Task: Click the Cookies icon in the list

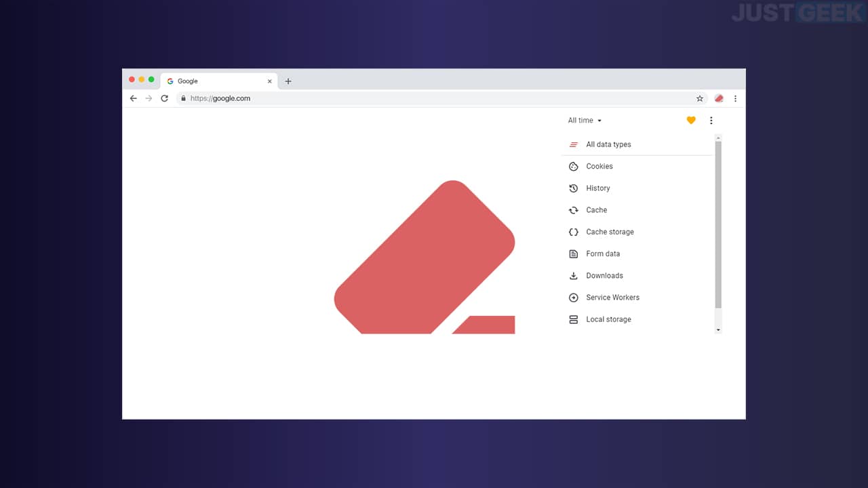Action: click(574, 166)
